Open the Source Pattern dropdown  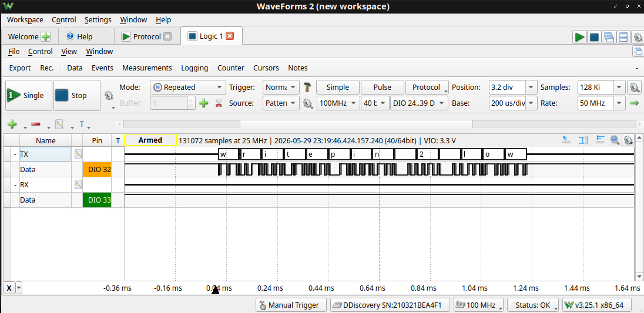tap(281, 103)
